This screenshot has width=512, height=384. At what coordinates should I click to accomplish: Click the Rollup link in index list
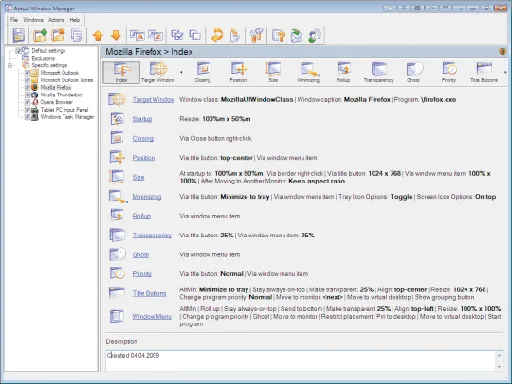click(142, 216)
